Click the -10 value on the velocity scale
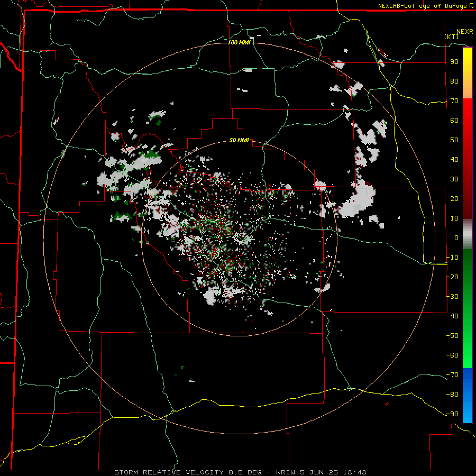The width and height of the screenshot is (476, 476). click(x=452, y=258)
